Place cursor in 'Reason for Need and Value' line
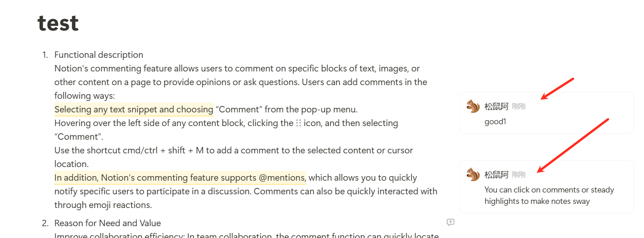The image size is (644, 238). 107,223
